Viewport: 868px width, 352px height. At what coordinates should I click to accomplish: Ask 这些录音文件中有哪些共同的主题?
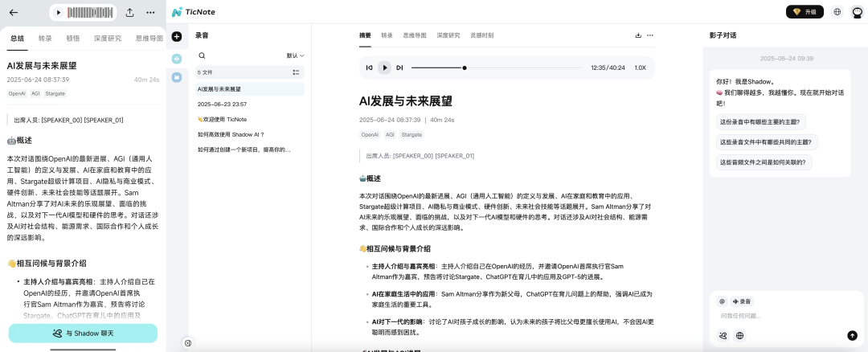tap(767, 141)
